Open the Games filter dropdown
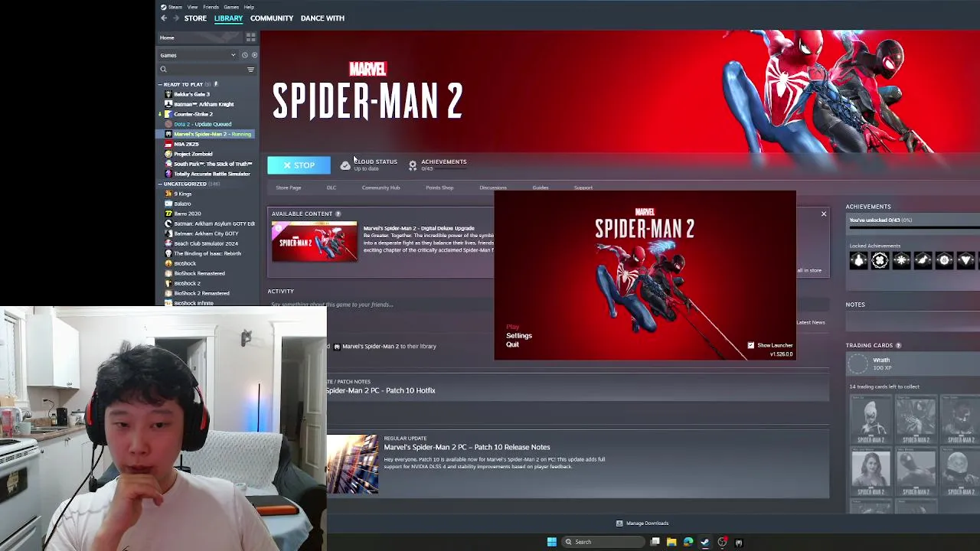The width and height of the screenshot is (980, 551). (198, 55)
